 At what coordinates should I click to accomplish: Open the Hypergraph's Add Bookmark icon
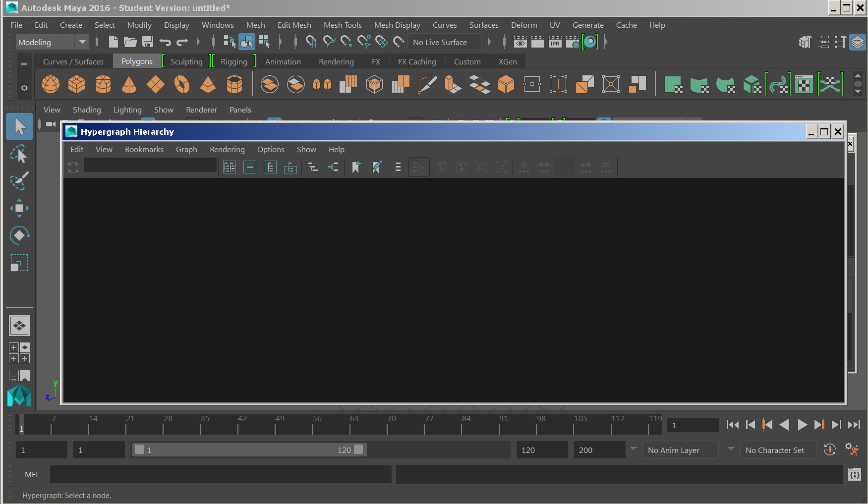pos(356,167)
